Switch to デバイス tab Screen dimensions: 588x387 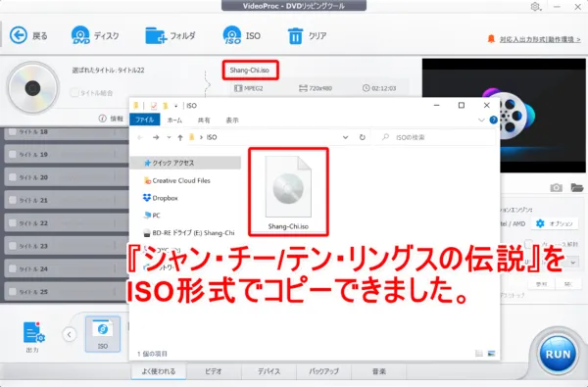tap(269, 371)
